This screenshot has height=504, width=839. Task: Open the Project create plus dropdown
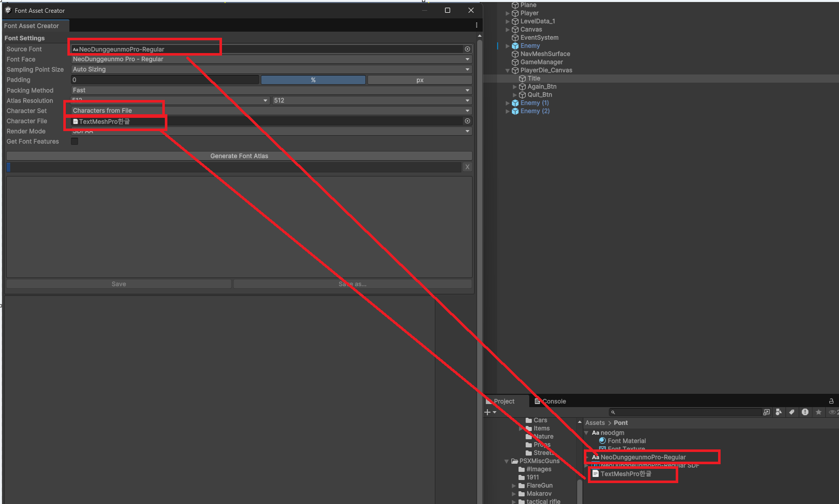pyautogui.click(x=490, y=412)
